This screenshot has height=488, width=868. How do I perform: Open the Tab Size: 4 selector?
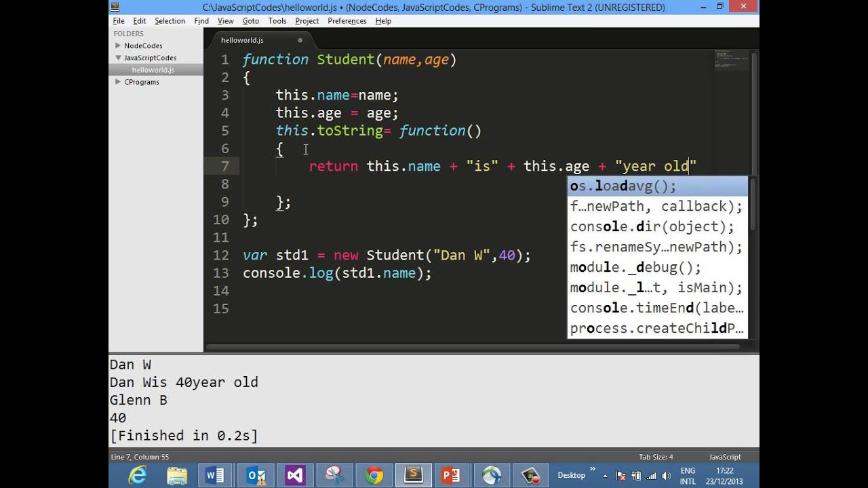click(656, 457)
